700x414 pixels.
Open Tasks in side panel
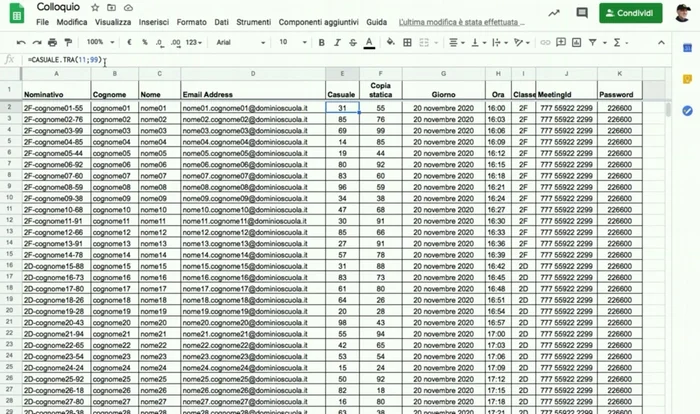click(688, 110)
